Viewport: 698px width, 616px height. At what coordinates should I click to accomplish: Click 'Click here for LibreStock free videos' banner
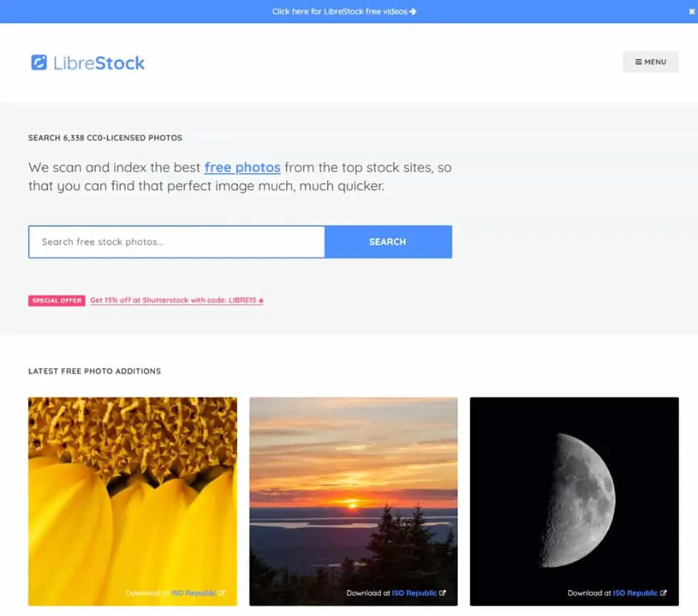[x=339, y=12]
